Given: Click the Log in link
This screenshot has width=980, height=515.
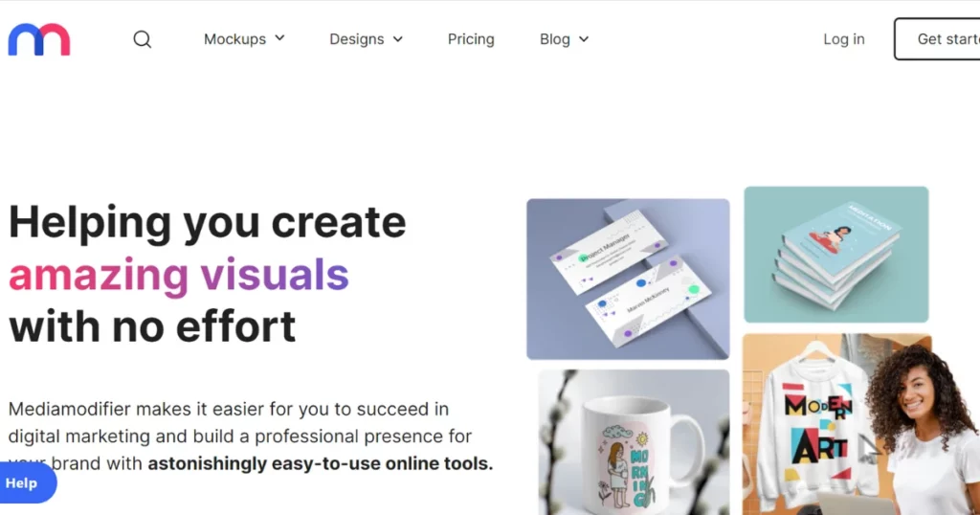Looking at the screenshot, I should 844,39.
